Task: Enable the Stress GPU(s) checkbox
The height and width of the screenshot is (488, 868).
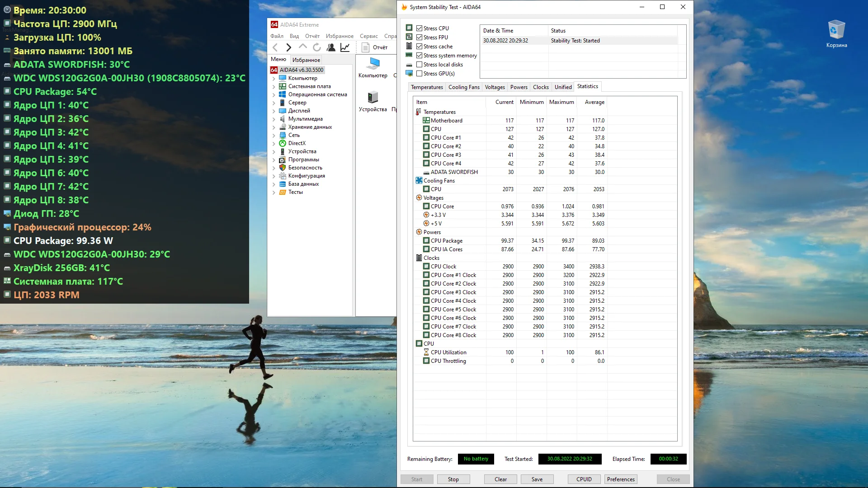Action: (419, 74)
